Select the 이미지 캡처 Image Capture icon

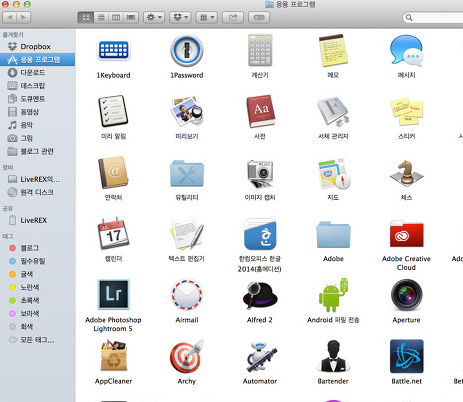[260, 173]
